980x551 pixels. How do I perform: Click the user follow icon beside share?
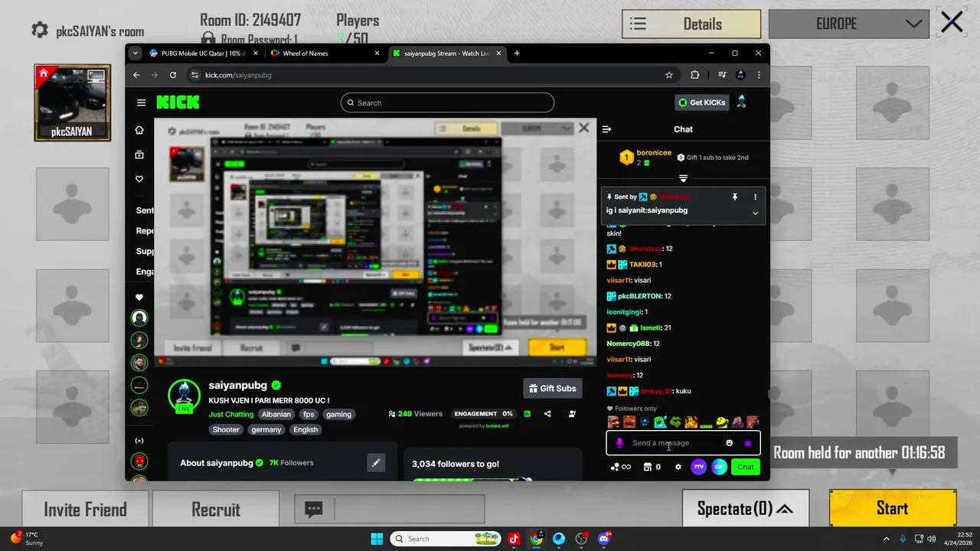[x=572, y=414]
